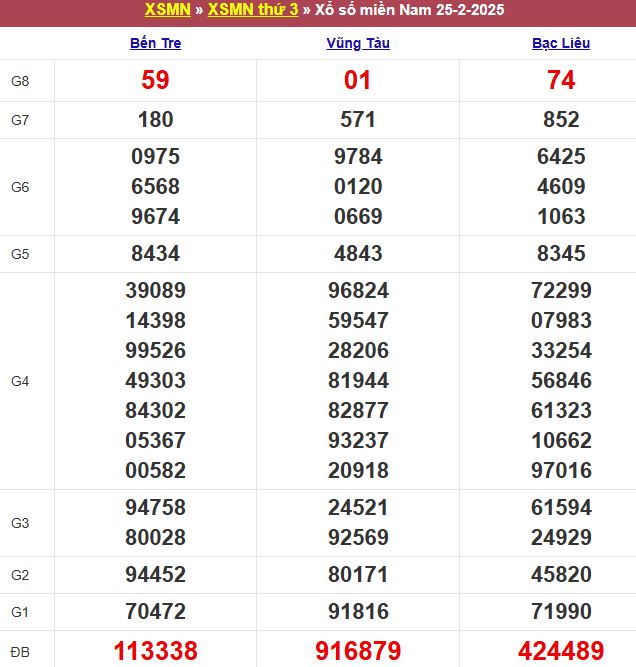Select the G6 number 4609
The image size is (636, 667).
click(x=561, y=186)
